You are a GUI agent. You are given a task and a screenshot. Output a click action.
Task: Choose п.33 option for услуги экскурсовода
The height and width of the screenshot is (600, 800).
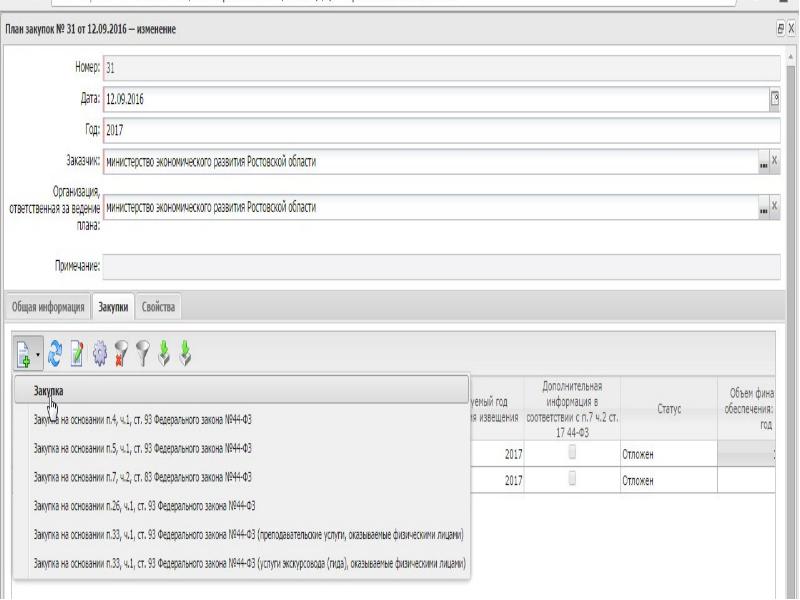pyautogui.click(x=241, y=563)
